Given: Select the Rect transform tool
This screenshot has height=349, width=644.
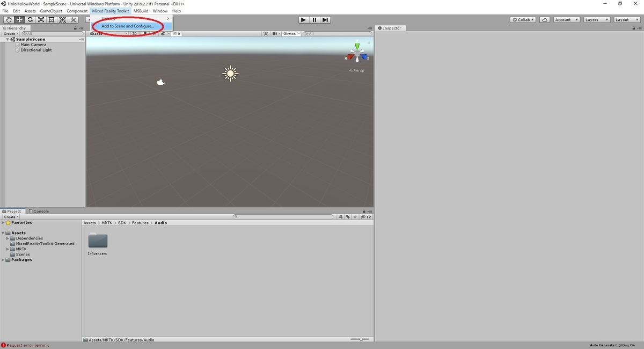Looking at the screenshot, I should [52, 20].
